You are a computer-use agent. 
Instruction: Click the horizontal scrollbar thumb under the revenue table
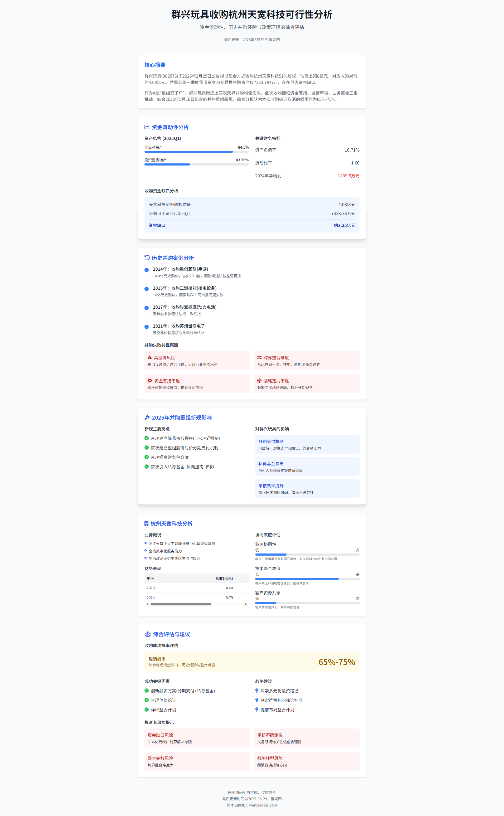181,604
